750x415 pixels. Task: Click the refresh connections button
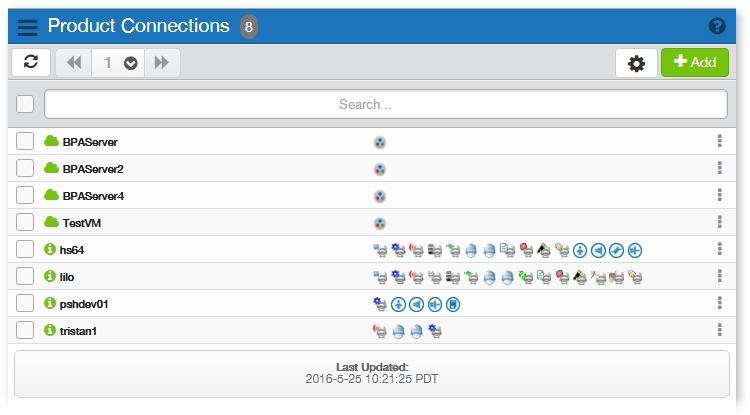31,62
